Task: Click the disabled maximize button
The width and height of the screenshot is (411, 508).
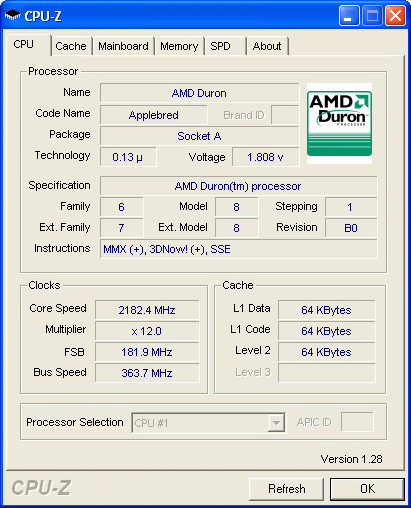Action: coord(372,15)
